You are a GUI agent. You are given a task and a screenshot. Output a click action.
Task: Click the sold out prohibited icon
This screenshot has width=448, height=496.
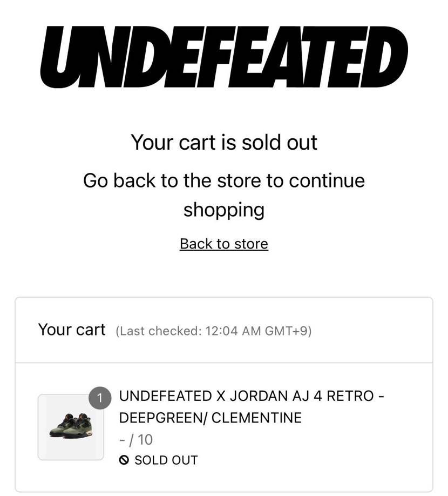point(124,460)
